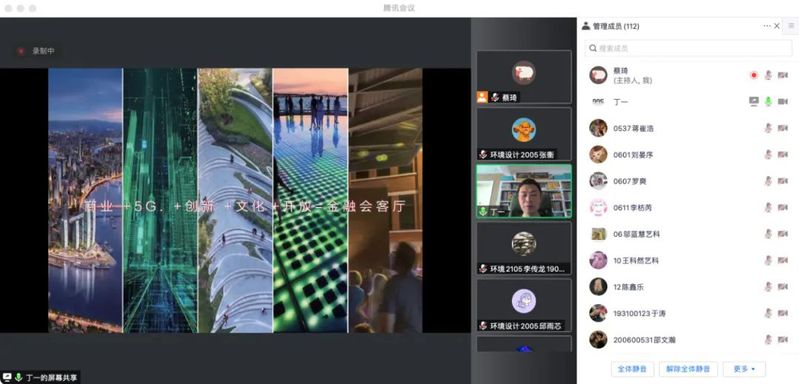Select 丁一's live video thumbnail

click(x=524, y=191)
